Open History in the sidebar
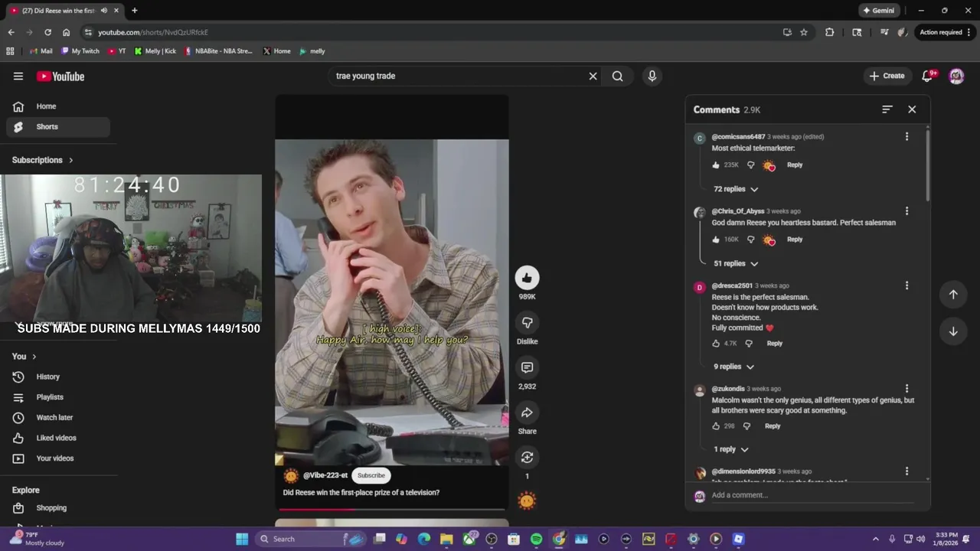980x551 pixels. pos(58,377)
